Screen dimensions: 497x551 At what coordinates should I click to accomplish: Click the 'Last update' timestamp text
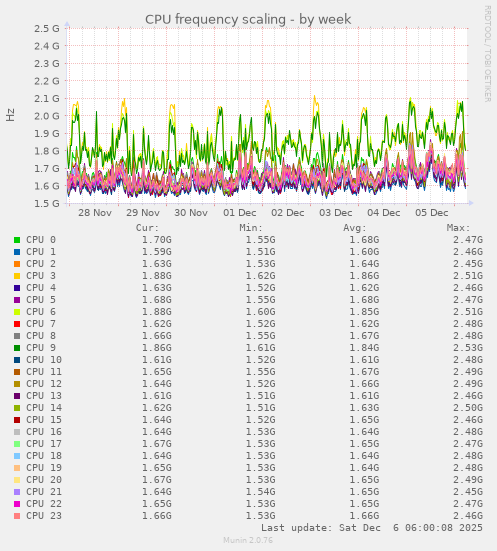(x=372, y=528)
